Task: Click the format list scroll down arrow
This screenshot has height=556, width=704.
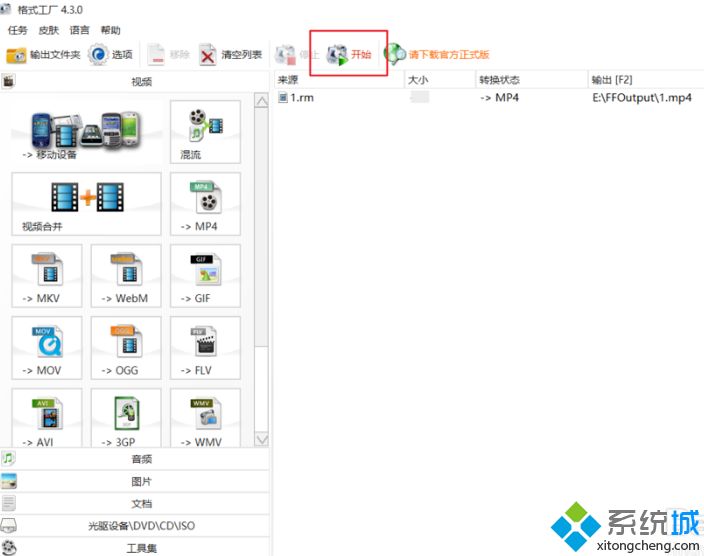Action: [x=261, y=439]
